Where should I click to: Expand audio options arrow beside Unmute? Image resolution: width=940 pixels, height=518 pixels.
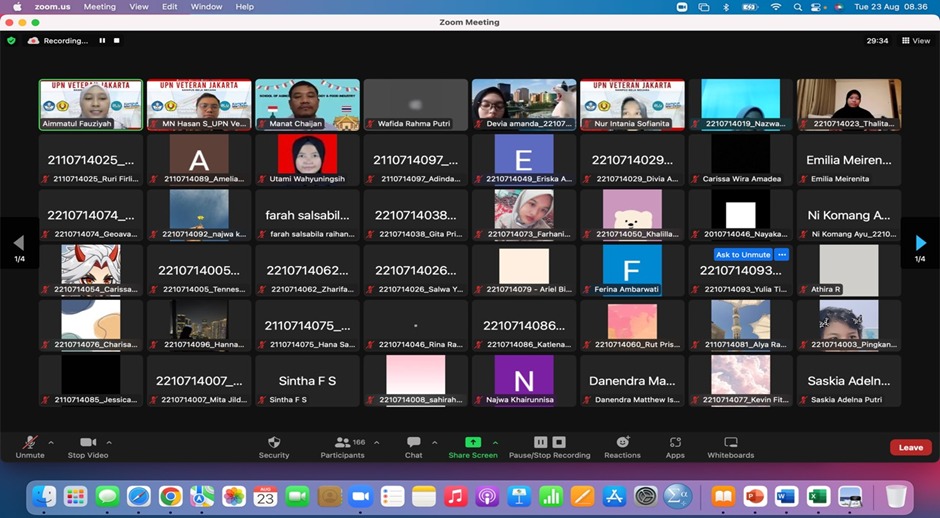click(x=52, y=442)
